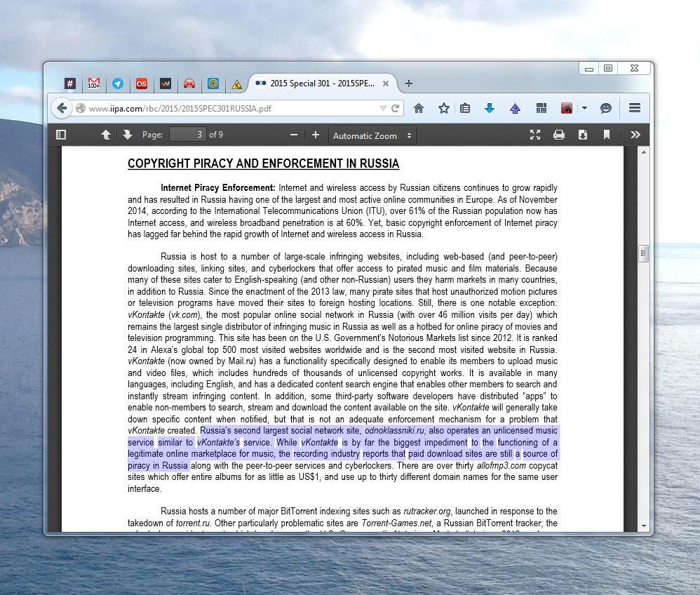Zoom in the PDF document
700x595 pixels.
click(315, 135)
